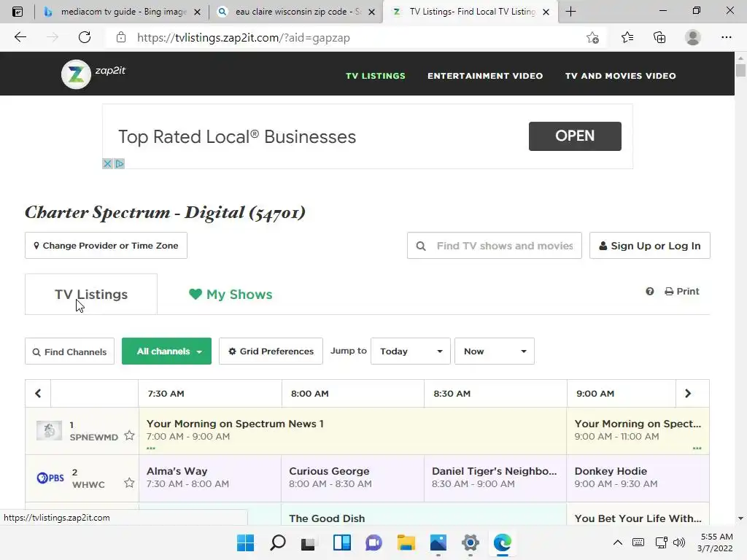Open the Now time dropdown
Image resolution: width=747 pixels, height=560 pixels.
494,351
